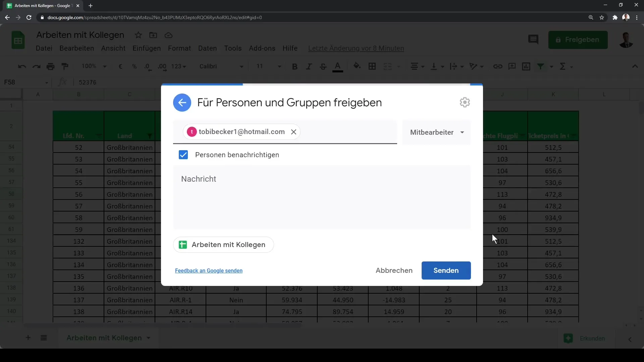
Task: Click Abbrechen to cancel sharing
Action: pos(394,270)
